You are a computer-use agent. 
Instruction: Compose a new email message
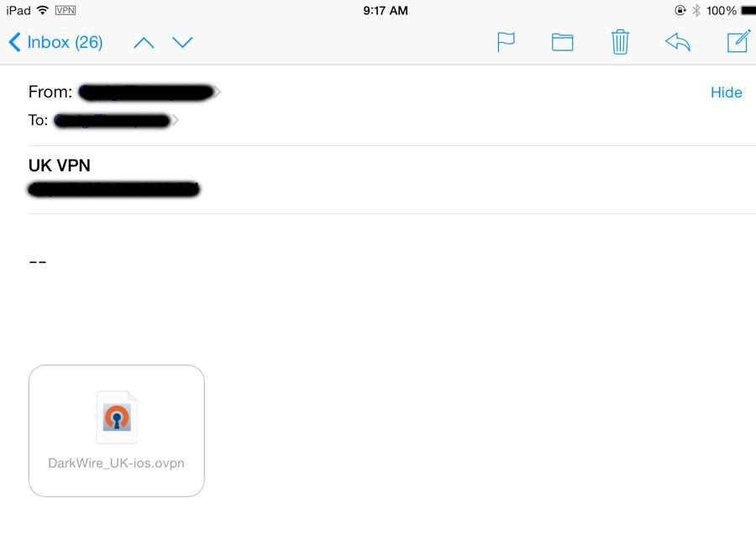point(738,41)
